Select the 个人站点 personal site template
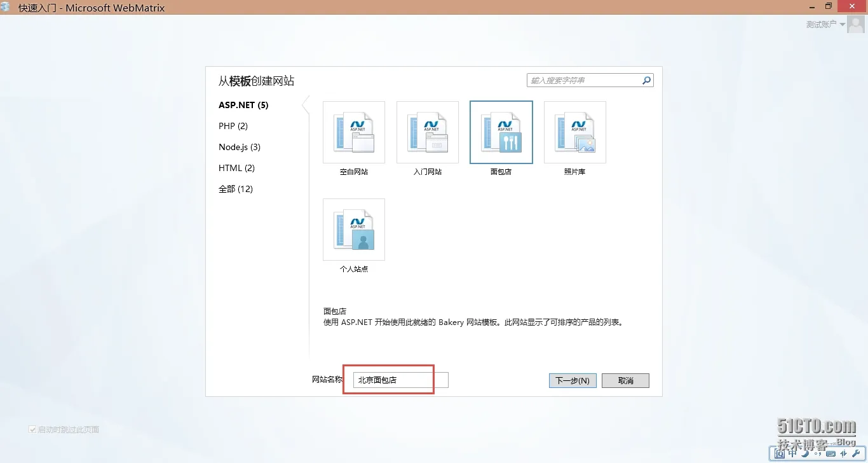868x463 pixels. (354, 230)
